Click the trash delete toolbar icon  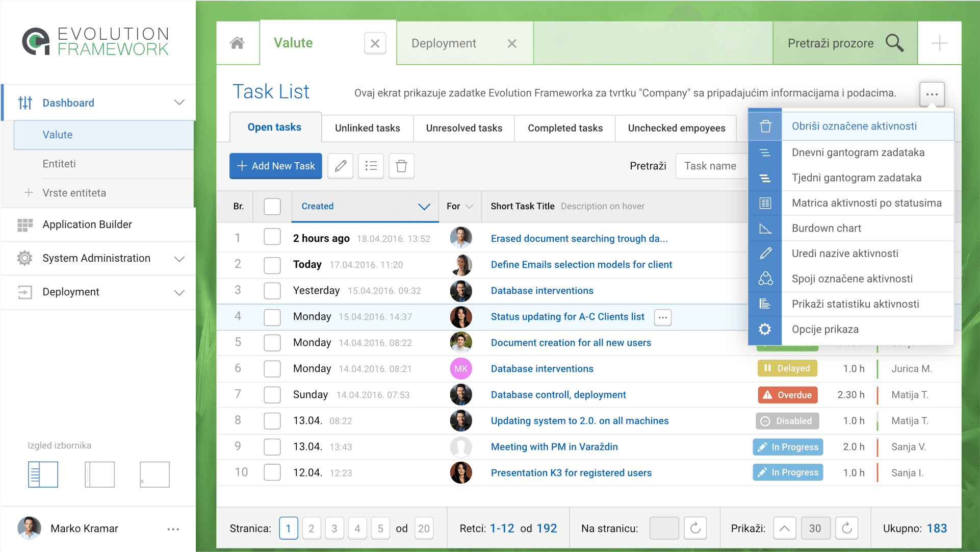(401, 166)
